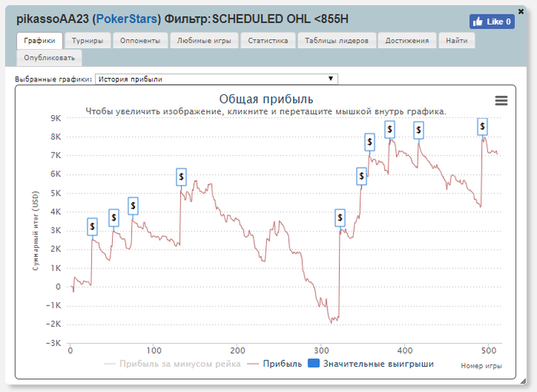
Task: Click the $ marker near game 75
Action: click(133, 206)
